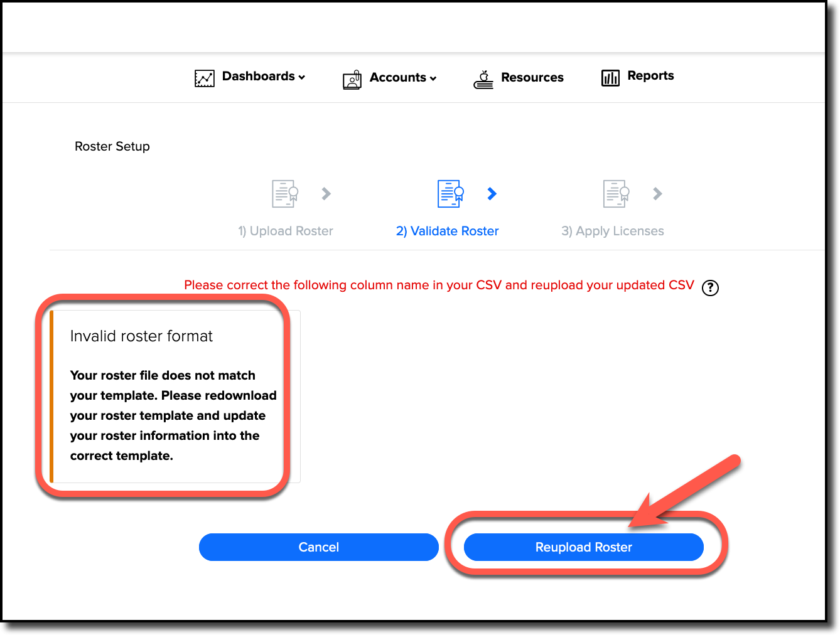Click the Reports bar chart icon
The height and width of the screenshot is (635, 840).
click(610, 77)
